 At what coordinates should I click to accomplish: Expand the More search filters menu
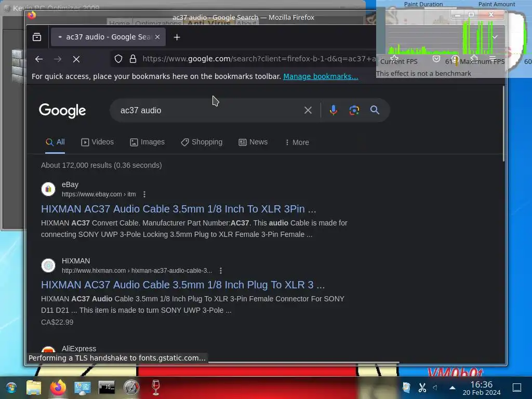point(297,142)
